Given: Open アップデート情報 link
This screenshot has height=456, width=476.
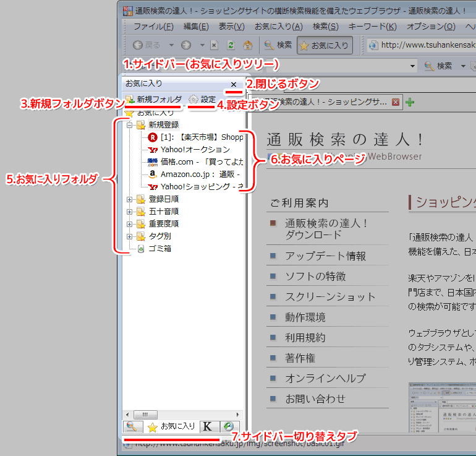Looking at the screenshot, I should click(325, 256).
